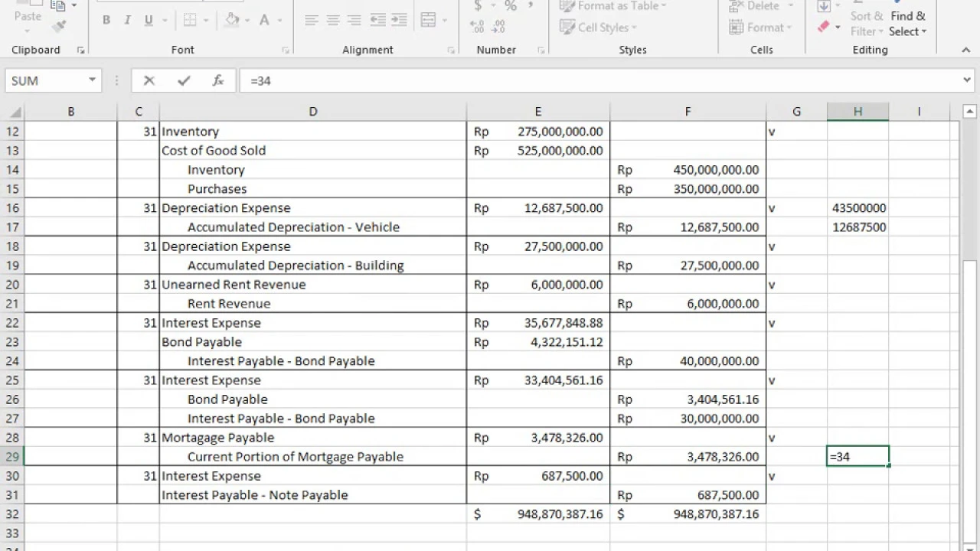Apply Percent Style format
This screenshot has height=551, width=980.
[511, 6]
